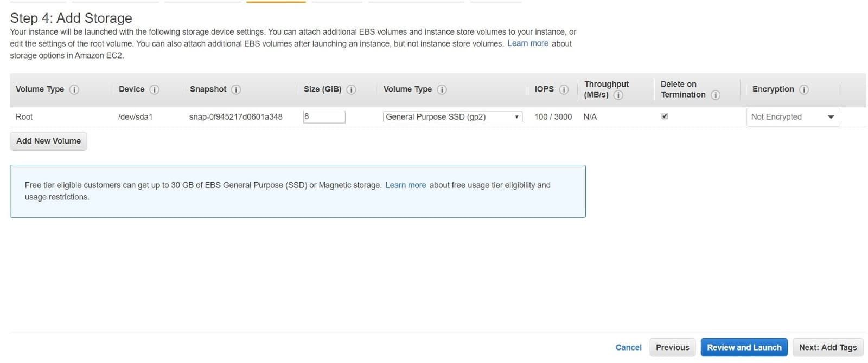The image size is (868, 363).
Task: Open Throughput (MB/s) info icon
Action: pyautogui.click(x=618, y=95)
